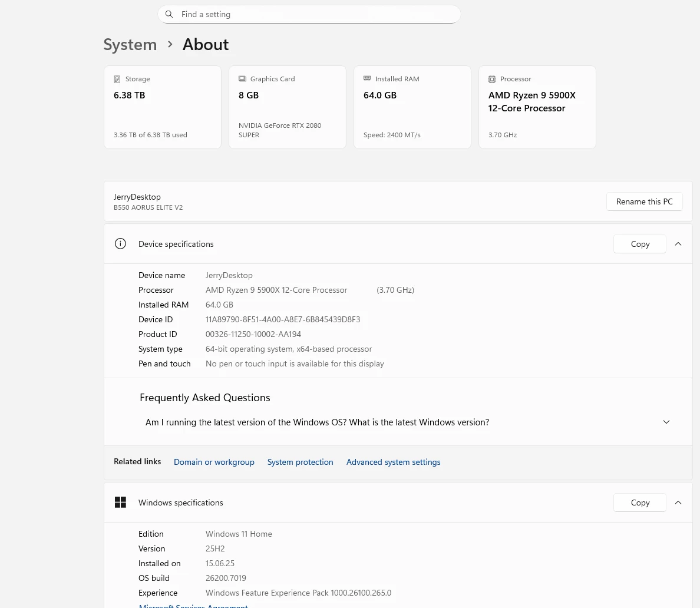Click the Installed on 15.06.25 value
This screenshot has width=700, height=608.
click(220, 563)
